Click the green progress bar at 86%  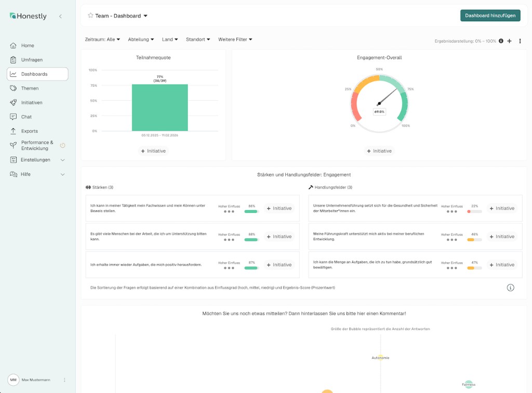coord(251,211)
